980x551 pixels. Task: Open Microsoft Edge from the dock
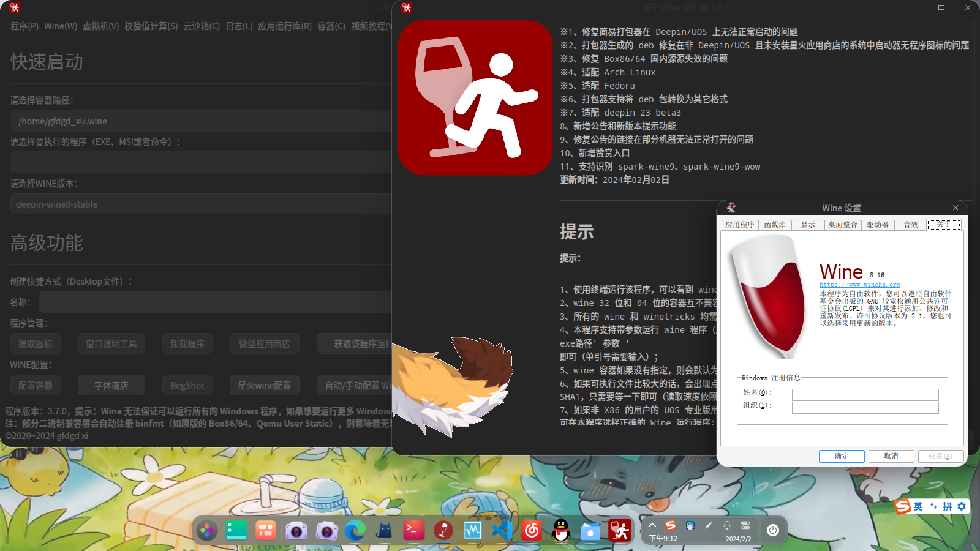coord(355,530)
